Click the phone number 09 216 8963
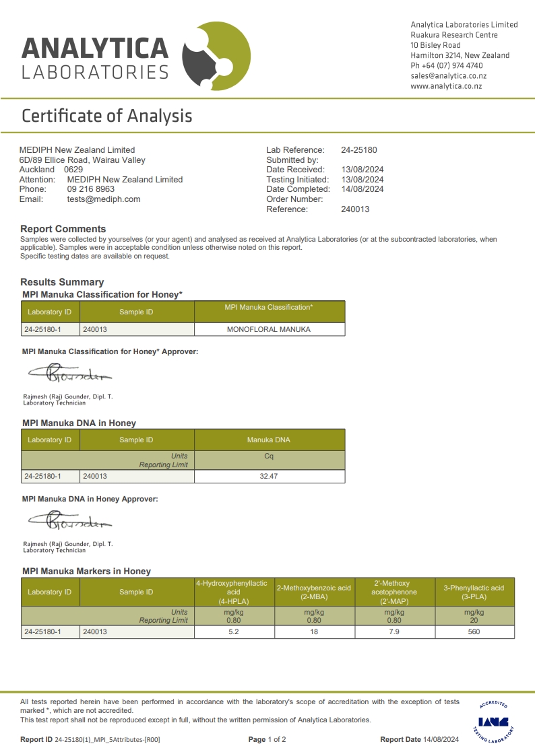Viewport: 535px width, 756px height. (x=91, y=189)
